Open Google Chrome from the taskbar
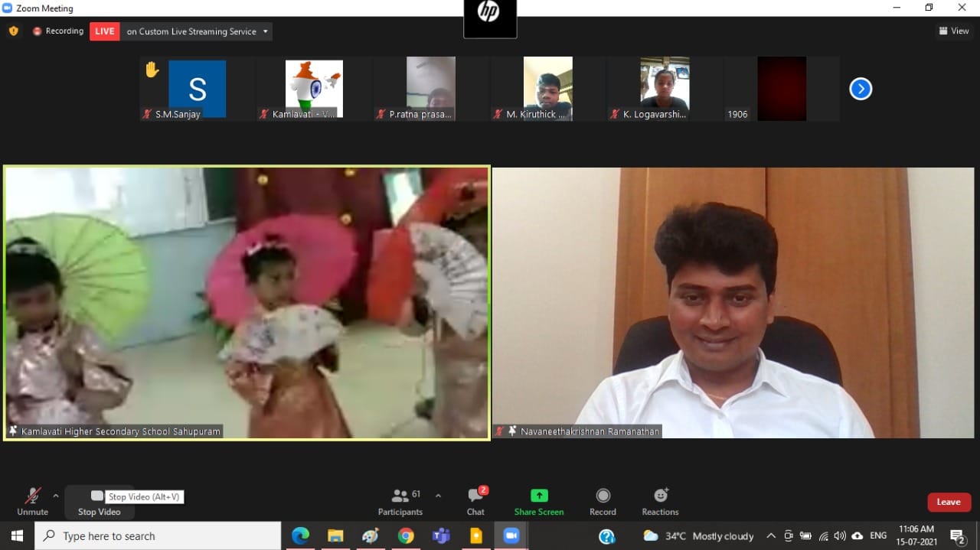Image resolution: width=980 pixels, height=550 pixels. [406, 535]
